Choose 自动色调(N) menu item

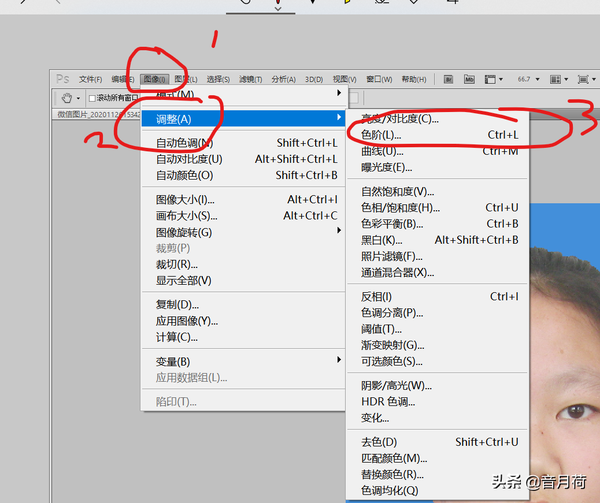(x=244, y=143)
